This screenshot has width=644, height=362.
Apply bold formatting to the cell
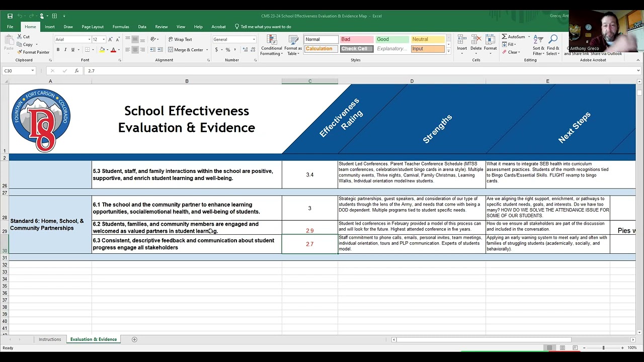point(58,50)
